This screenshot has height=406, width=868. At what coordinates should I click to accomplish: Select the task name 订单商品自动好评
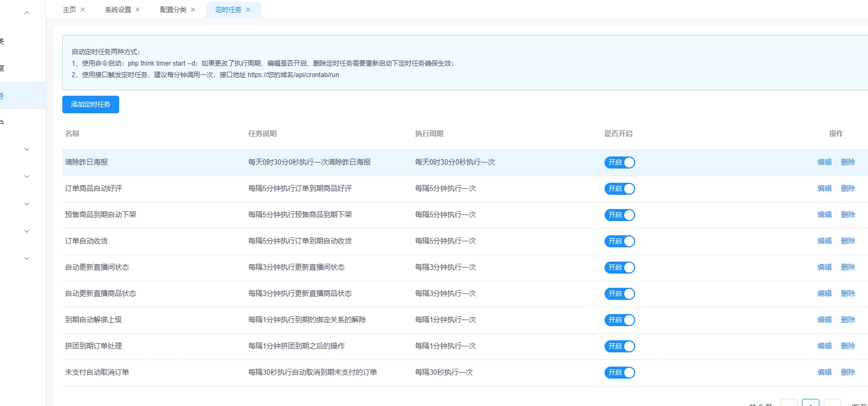coord(93,188)
